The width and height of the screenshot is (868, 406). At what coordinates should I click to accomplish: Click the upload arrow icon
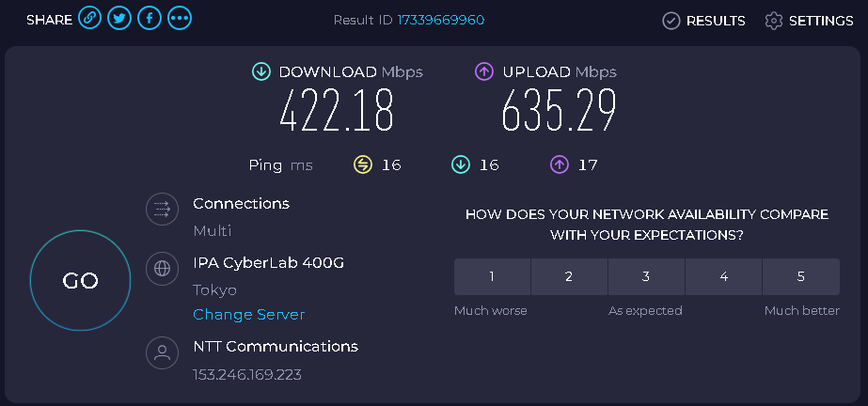pyautogui.click(x=484, y=71)
